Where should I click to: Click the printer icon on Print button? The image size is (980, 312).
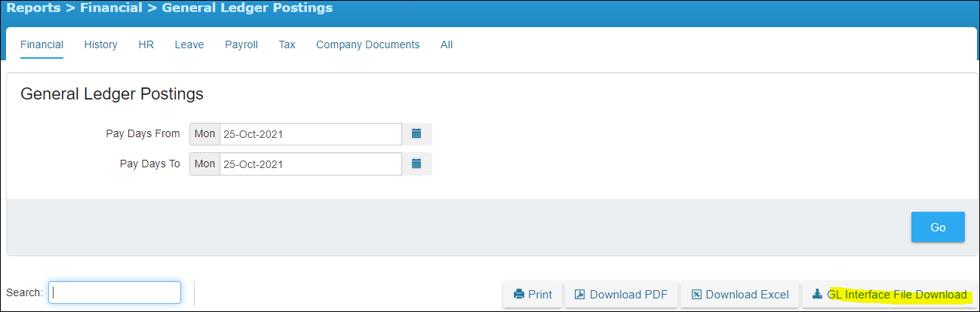518,295
